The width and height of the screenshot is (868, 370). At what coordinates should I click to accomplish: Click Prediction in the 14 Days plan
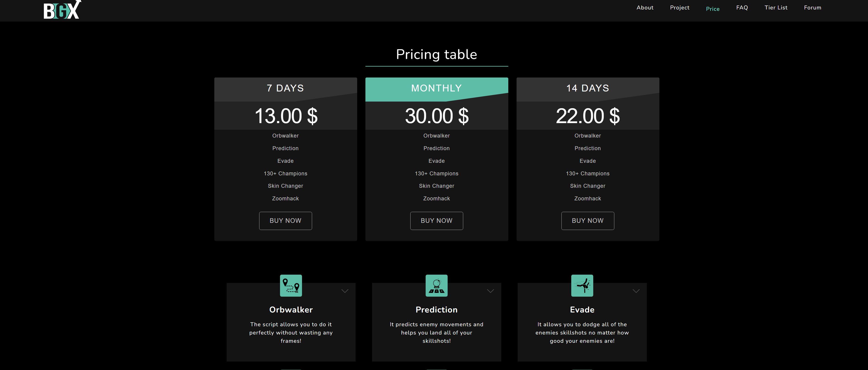pyautogui.click(x=587, y=148)
